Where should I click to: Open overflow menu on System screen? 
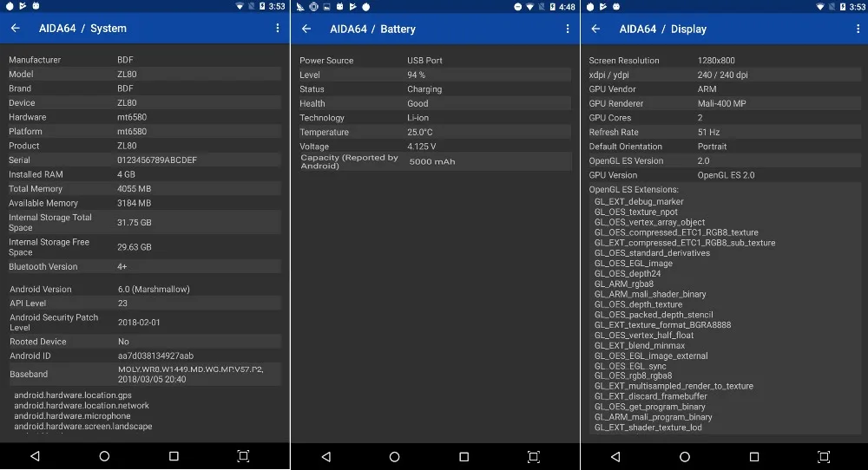coord(278,29)
